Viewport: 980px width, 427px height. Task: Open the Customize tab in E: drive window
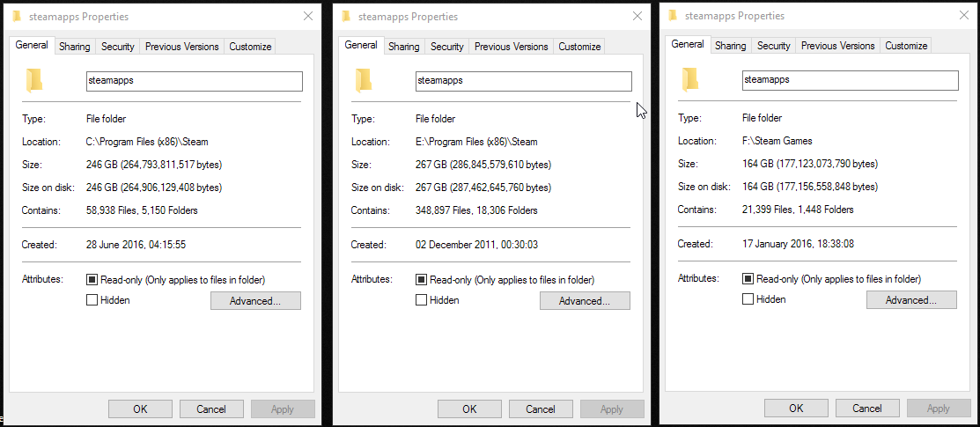pyautogui.click(x=579, y=47)
